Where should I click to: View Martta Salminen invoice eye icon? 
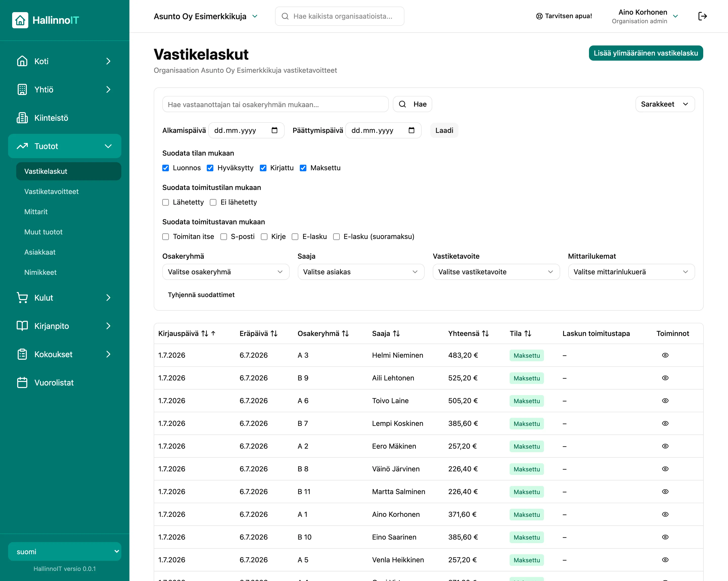point(665,492)
